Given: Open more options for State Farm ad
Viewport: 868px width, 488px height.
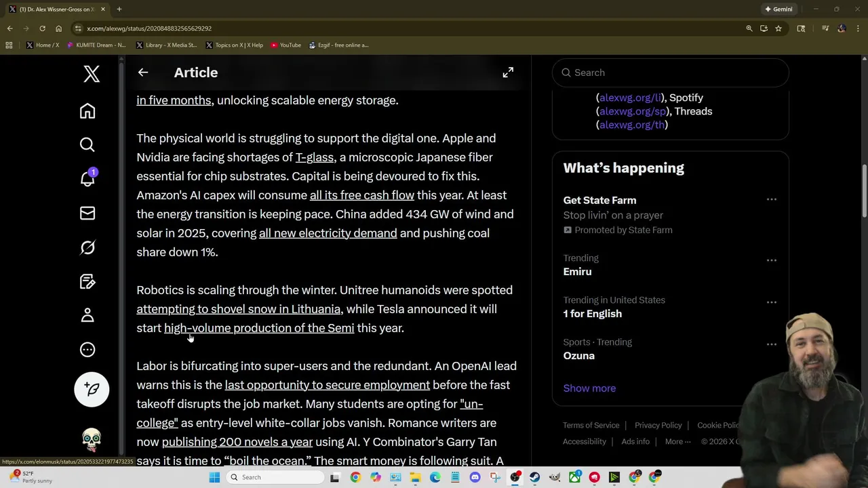Looking at the screenshot, I should click(x=772, y=200).
